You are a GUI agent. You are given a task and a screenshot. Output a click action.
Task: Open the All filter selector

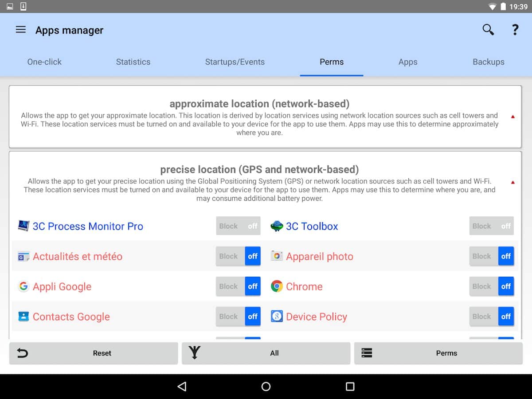pyautogui.click(x=266, y=353)
